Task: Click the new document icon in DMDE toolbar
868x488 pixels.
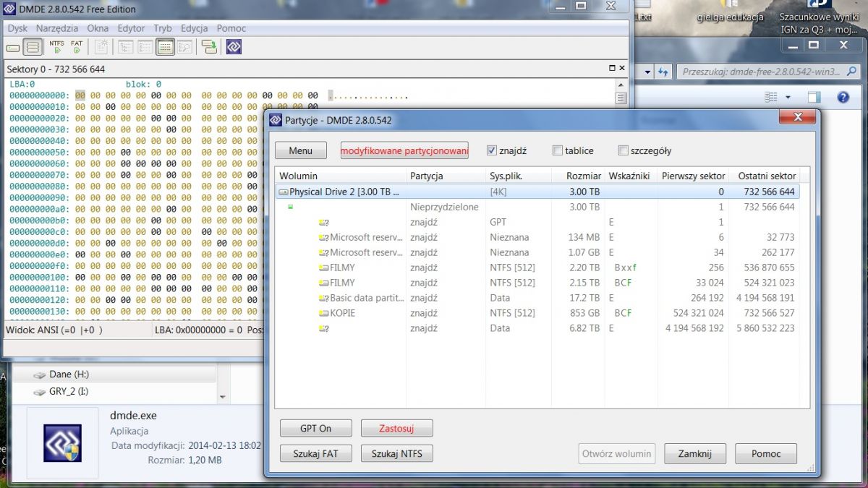Action: tap(101, 48)
